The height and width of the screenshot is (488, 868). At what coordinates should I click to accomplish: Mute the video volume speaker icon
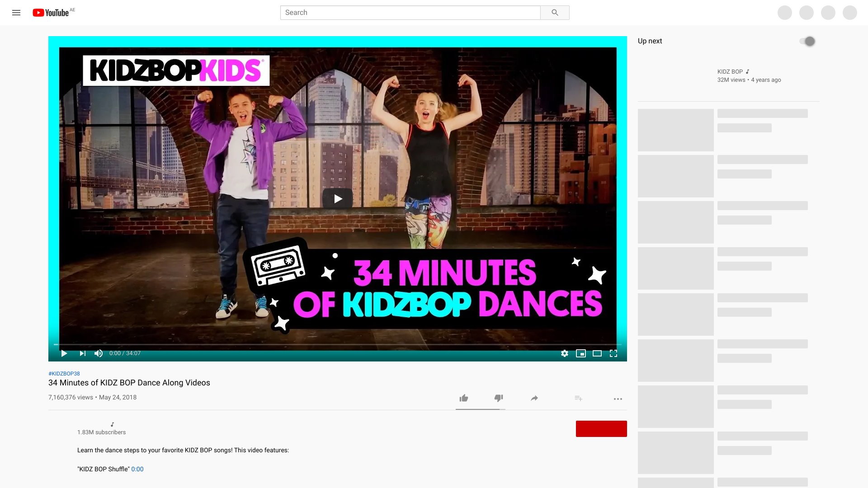[x=98, y=353]
